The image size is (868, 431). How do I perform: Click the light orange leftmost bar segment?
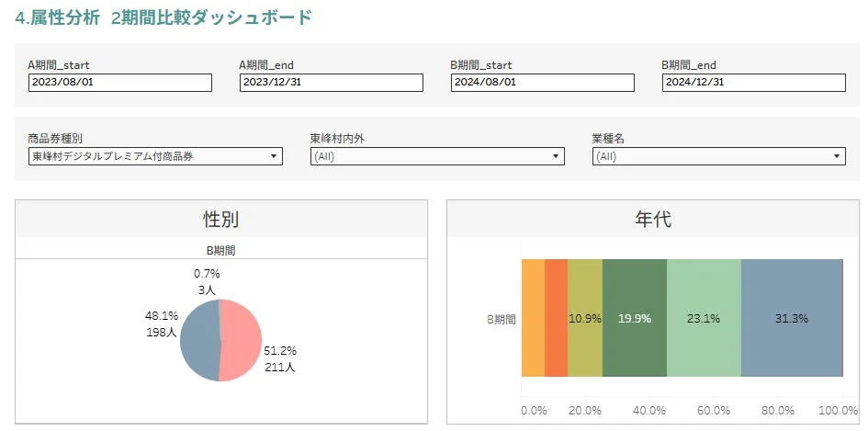pyautogui.click(x=533, y=318)
